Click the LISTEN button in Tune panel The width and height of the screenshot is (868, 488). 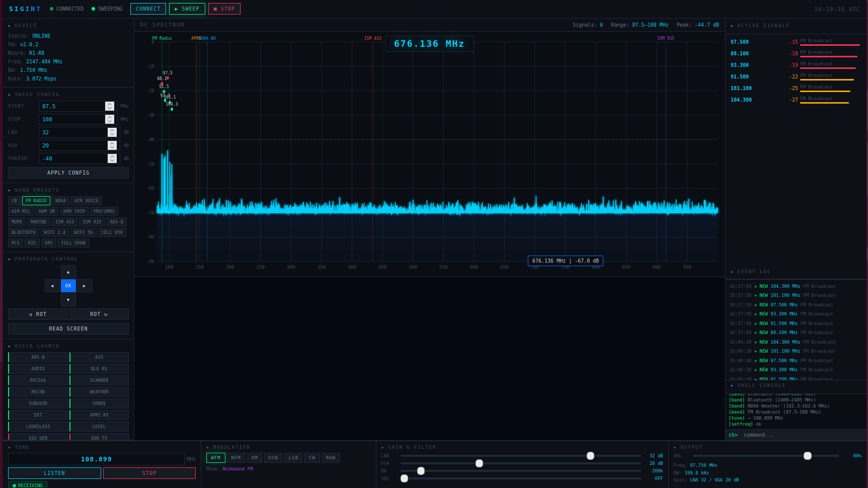[54, 473]
